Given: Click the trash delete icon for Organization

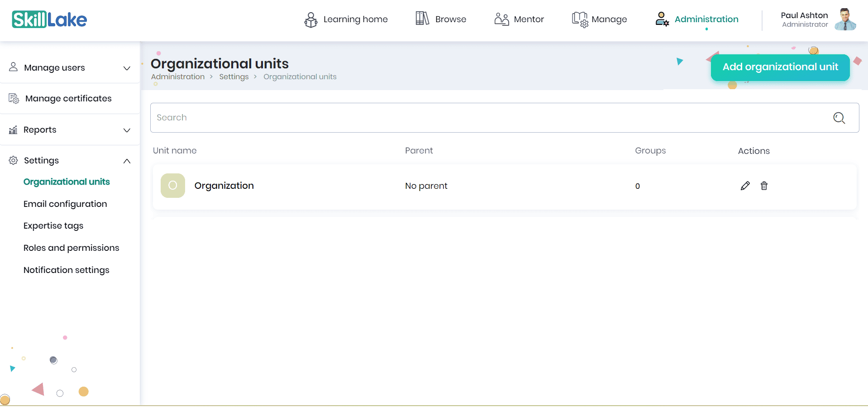Looking at the screenshot, I should point(764,186).
